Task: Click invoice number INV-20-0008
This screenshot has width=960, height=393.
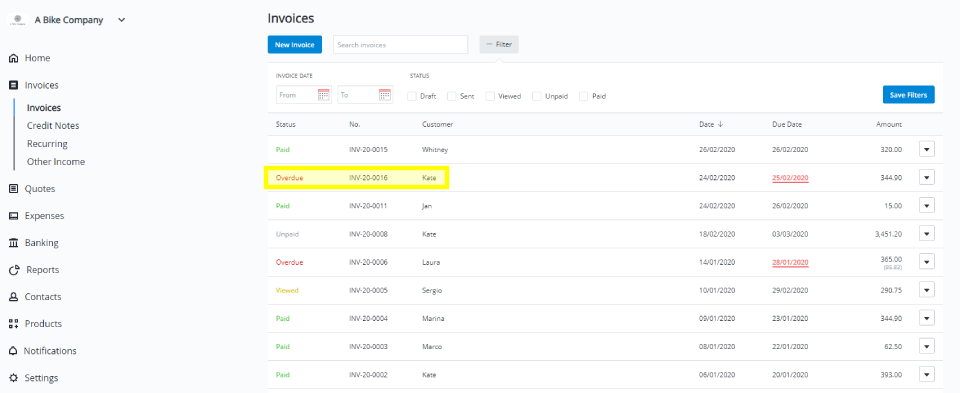Action: tap(368, 234)
